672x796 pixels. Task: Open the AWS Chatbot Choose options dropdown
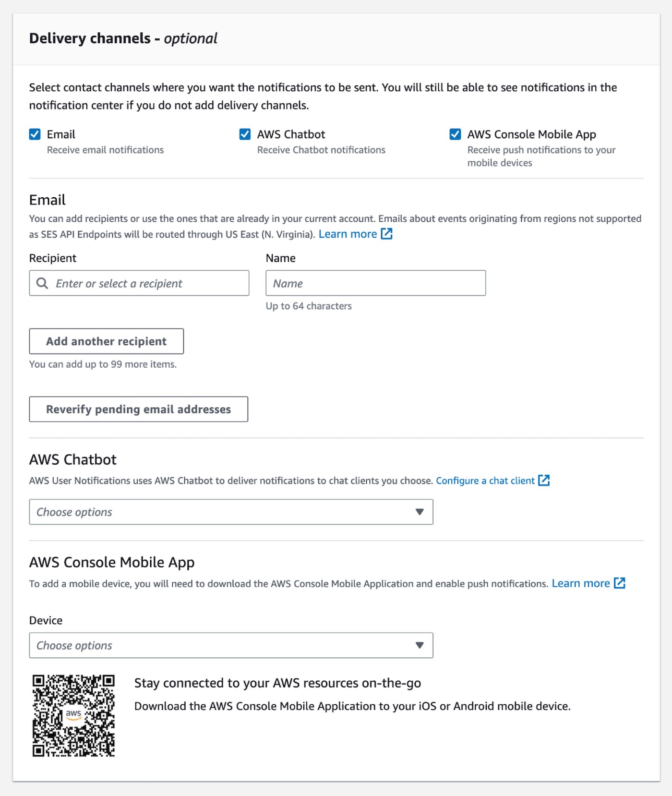[x=231, y=512]
